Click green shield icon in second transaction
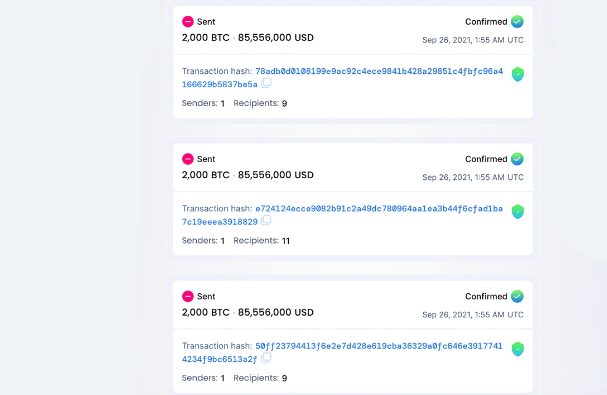Viewport: 607px width, 395px height. pyautogui.click(x=518, y=211)
